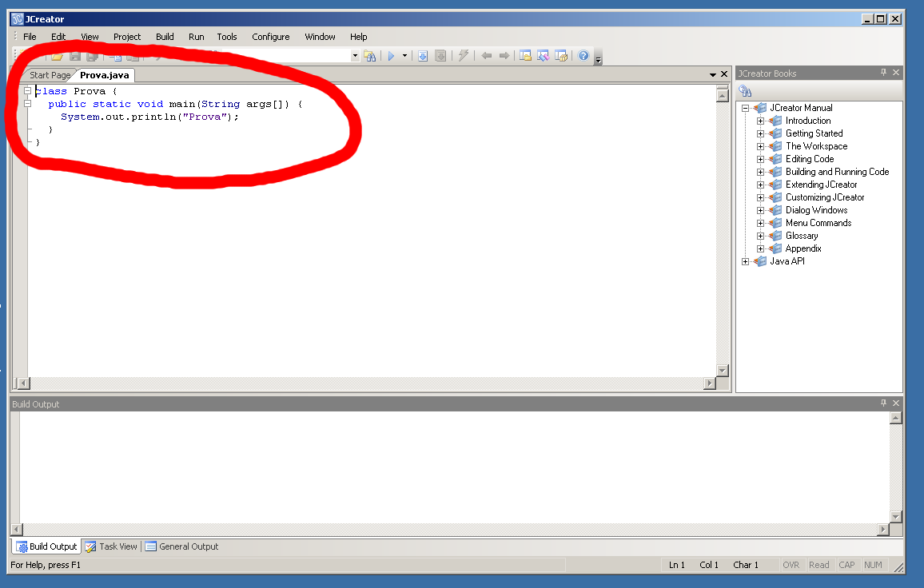Click the search icon in JCreator Books panel
924x588 pixels.
point(745,91)
